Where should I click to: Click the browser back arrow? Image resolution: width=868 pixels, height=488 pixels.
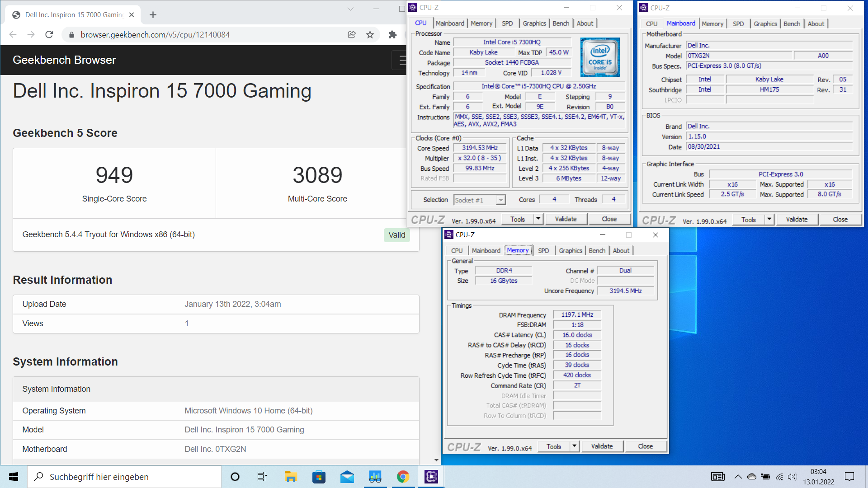click(x=13, y=35)
